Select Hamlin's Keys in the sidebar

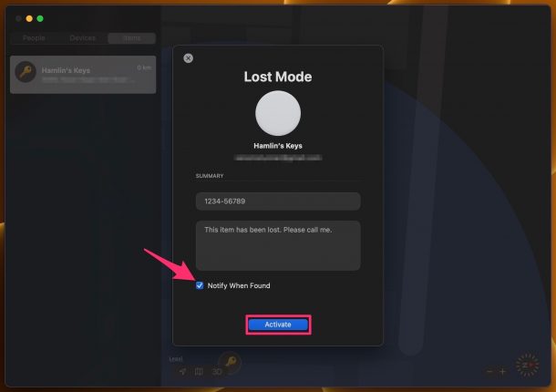(83, 75)
